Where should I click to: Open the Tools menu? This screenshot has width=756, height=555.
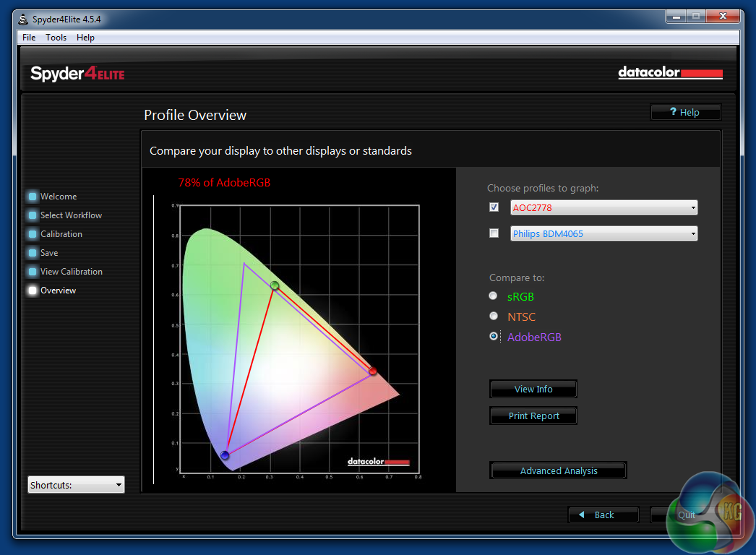pos(56,38)
